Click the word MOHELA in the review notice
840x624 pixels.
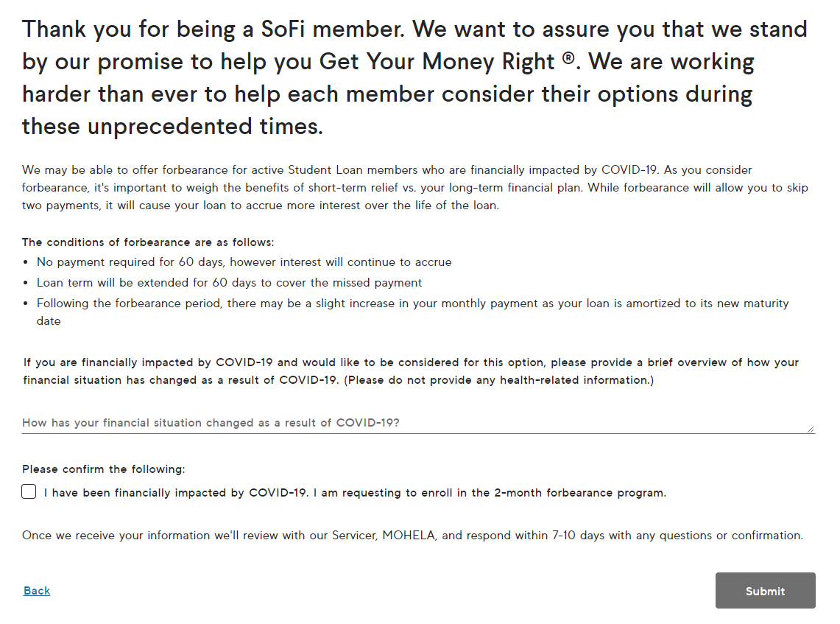[409, 535]
